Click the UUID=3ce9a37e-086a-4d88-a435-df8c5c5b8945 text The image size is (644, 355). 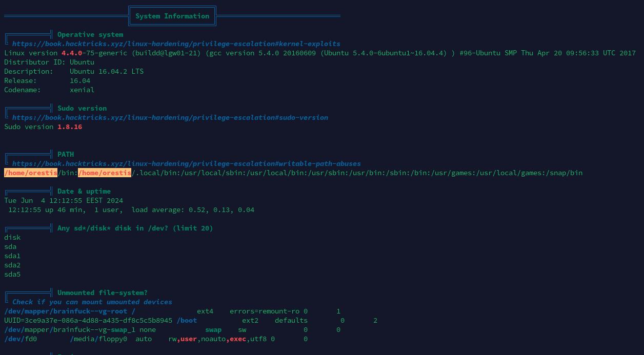click(88, 320)
